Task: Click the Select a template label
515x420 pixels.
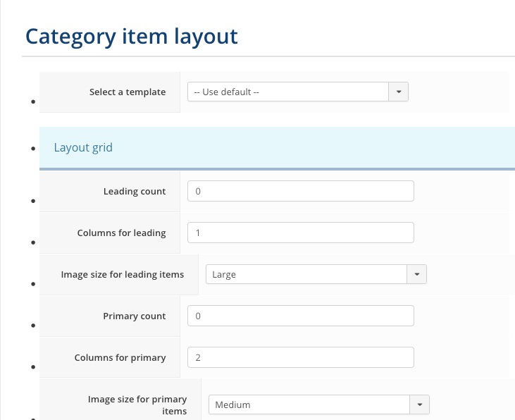Action: 128,92
